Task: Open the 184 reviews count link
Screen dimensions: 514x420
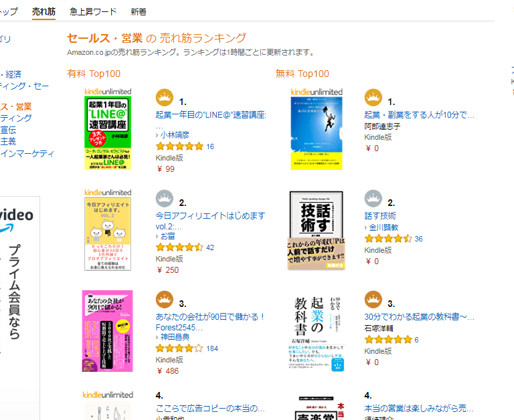Action: 212,348
